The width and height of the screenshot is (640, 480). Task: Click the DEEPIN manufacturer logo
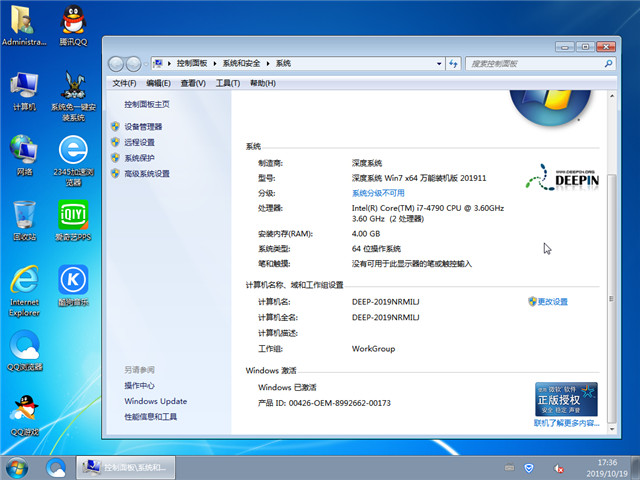point(562,177)
